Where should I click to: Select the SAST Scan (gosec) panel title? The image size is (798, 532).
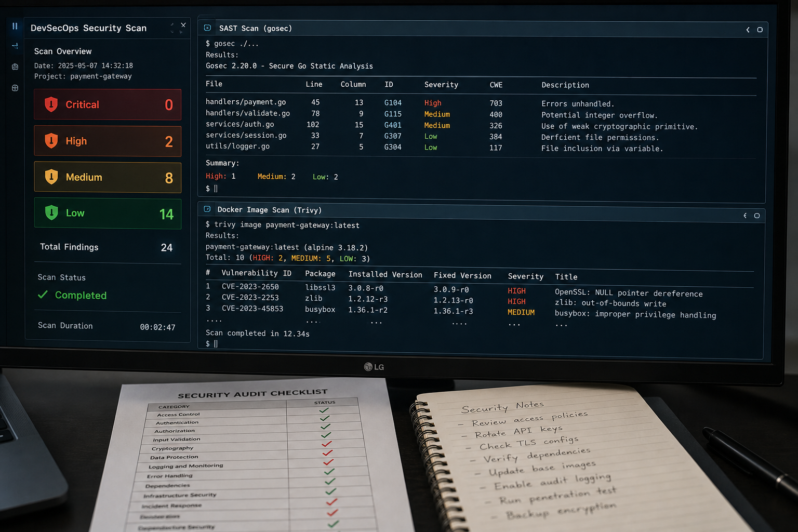(255, 29)
